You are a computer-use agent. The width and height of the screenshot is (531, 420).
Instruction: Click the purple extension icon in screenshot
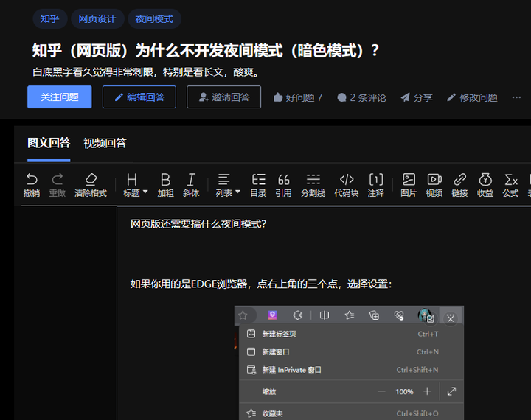point(273,315)
